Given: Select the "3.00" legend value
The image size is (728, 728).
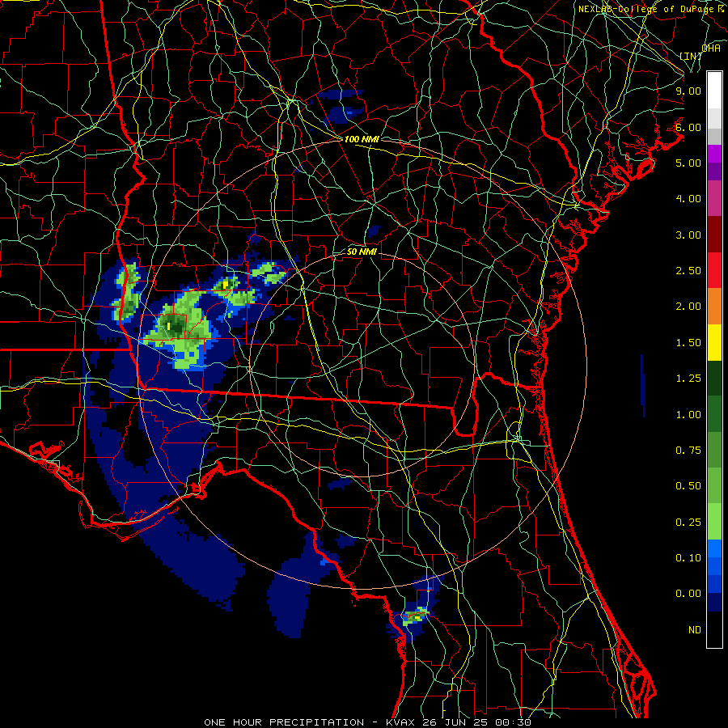Looking at the screenshot, I should click(x=688, y=235).
